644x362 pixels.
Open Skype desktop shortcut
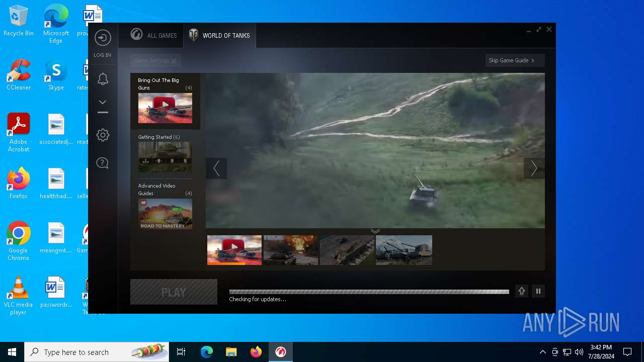56,75
